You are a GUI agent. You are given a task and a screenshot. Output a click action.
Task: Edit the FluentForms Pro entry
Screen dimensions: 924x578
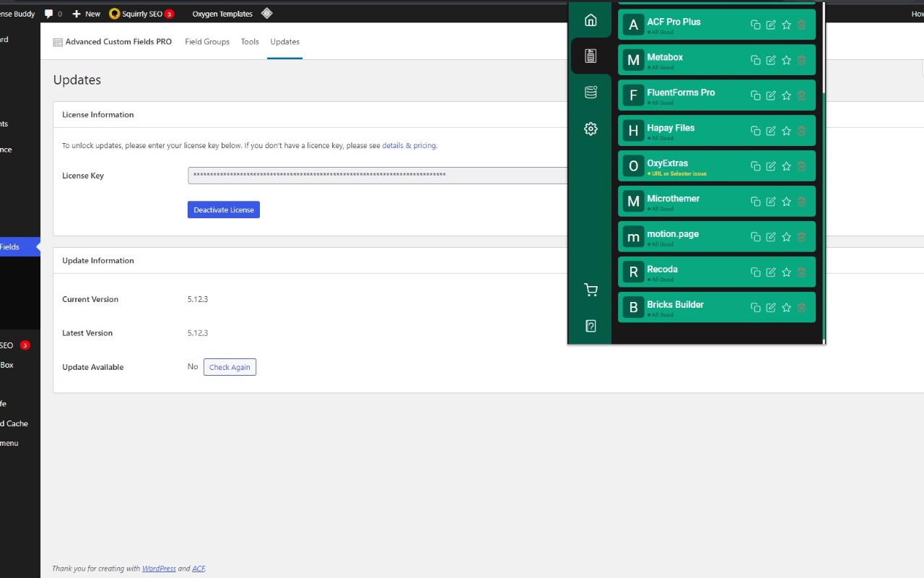771,95
